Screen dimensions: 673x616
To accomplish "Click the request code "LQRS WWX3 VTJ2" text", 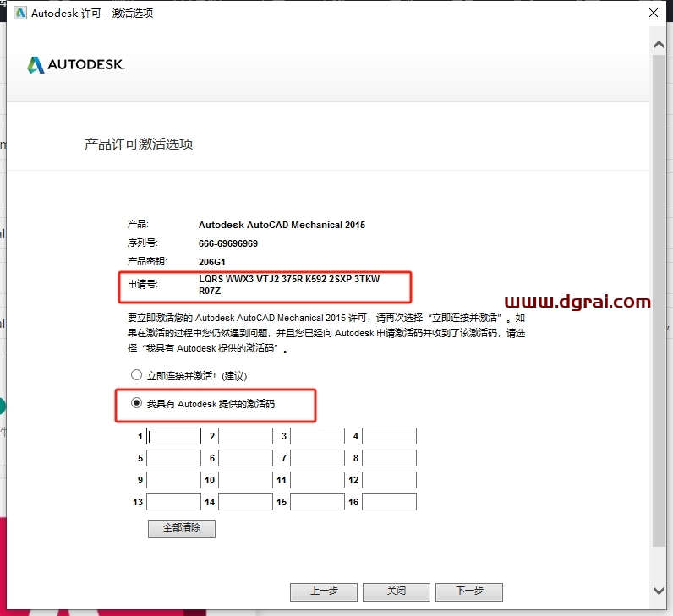I will [x=238, y=279].
